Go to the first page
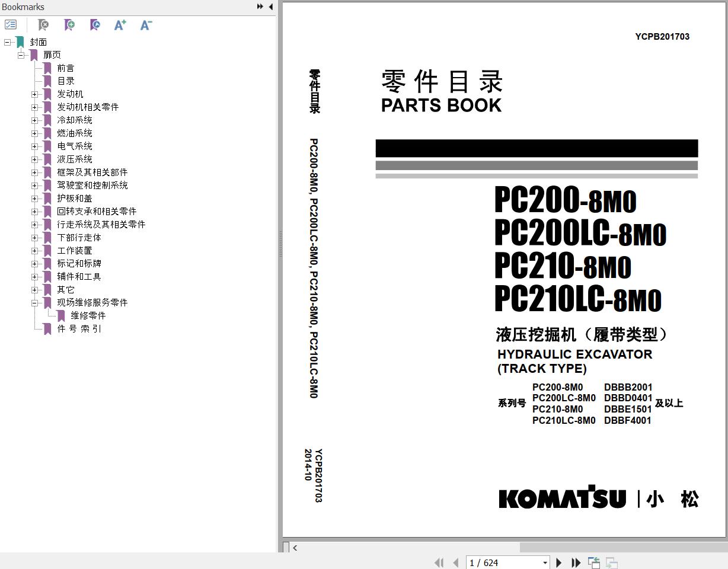The image size is (728, 569). click(x=439, y=562)
